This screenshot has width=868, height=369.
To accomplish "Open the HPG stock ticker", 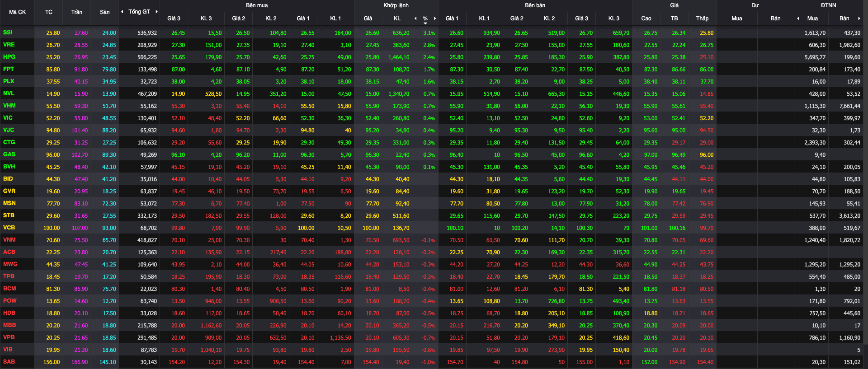I will pyautogui.click(x=9, y=57).
